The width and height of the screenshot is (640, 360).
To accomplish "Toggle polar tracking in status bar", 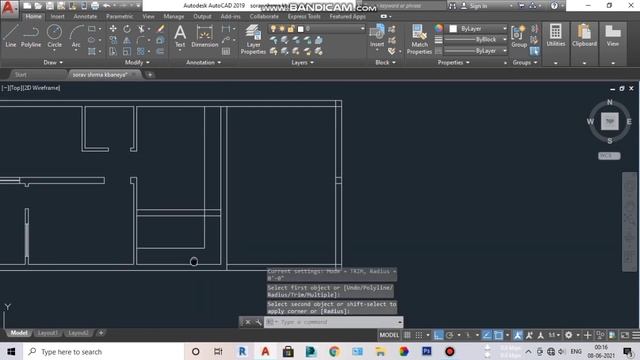I will point(450,335).
